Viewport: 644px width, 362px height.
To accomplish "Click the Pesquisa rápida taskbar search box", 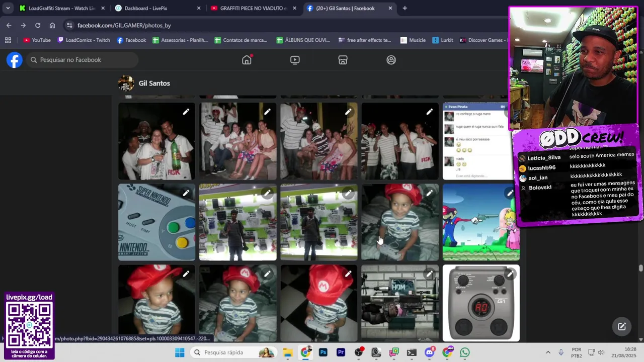I will tap(233, 352).
